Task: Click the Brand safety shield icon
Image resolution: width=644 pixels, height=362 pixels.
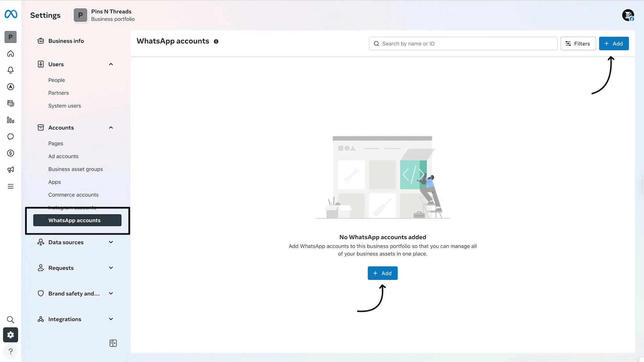Action: tap(41, 293)
